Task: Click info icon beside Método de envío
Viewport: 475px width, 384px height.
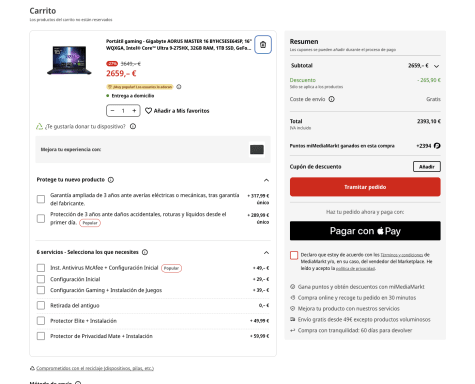Action: 78,383
